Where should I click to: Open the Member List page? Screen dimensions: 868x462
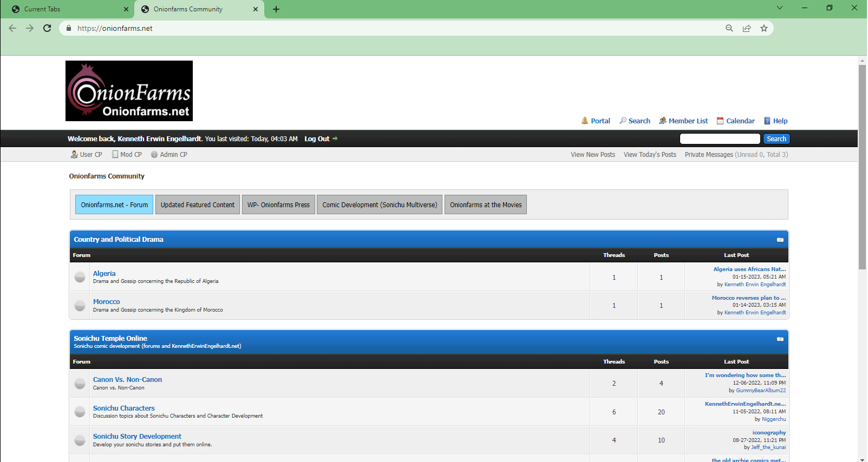pos(688,121)
